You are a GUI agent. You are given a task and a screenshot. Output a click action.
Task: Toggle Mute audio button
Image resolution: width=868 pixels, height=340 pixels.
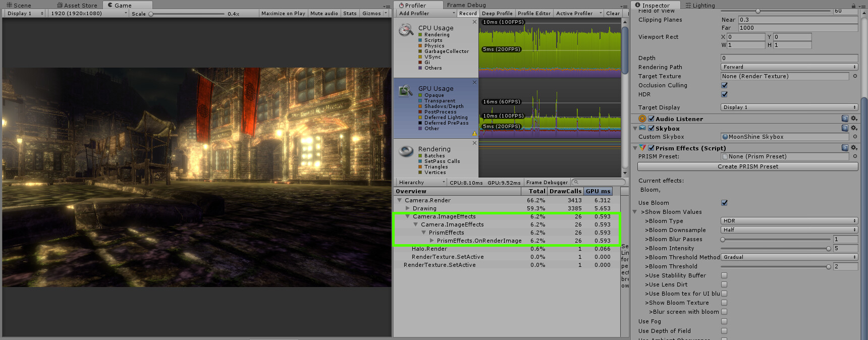324,14
